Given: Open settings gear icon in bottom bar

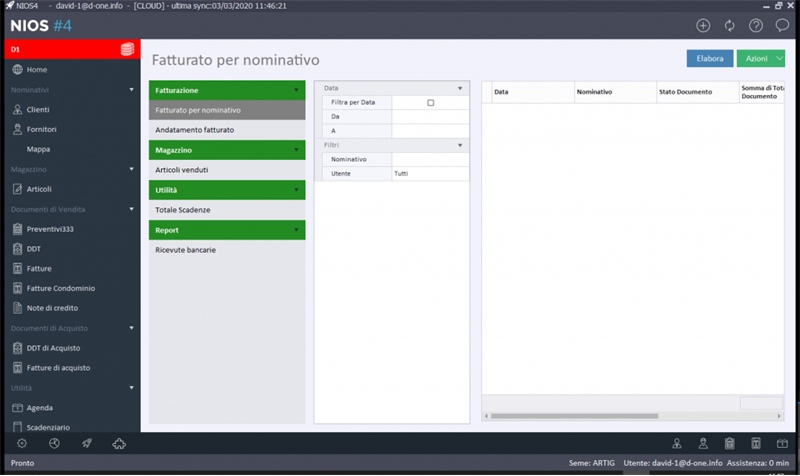Looking at the screenshot, I should click(x=22, y=443).
